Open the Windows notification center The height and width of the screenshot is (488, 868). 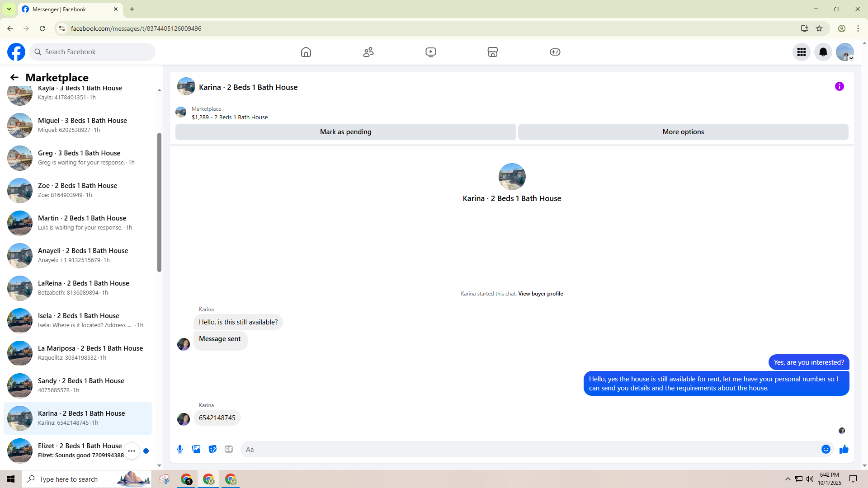[x=854, y=479]
